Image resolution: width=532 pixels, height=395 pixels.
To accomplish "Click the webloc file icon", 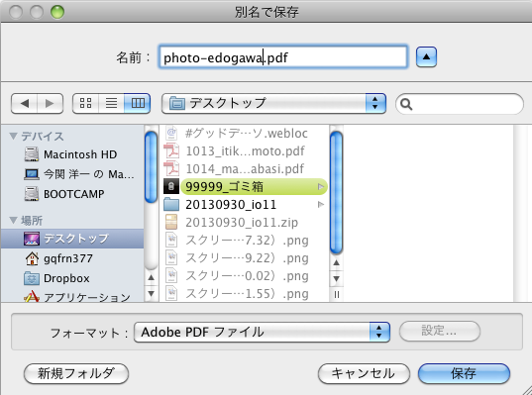I will click(x=171, y=133).
